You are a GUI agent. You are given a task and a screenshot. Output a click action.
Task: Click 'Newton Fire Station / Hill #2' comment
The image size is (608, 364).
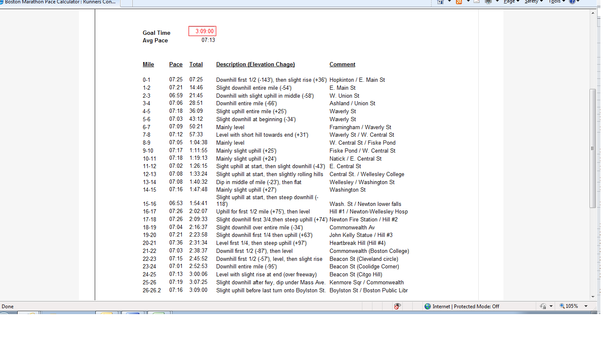[364, 219]
